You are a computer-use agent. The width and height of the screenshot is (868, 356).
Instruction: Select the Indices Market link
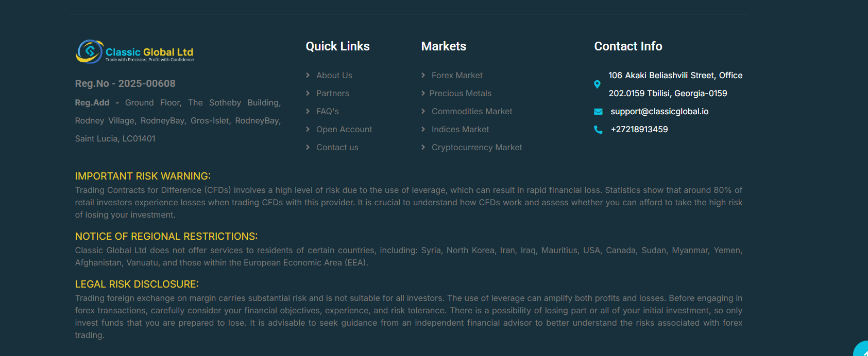[460, 130]
